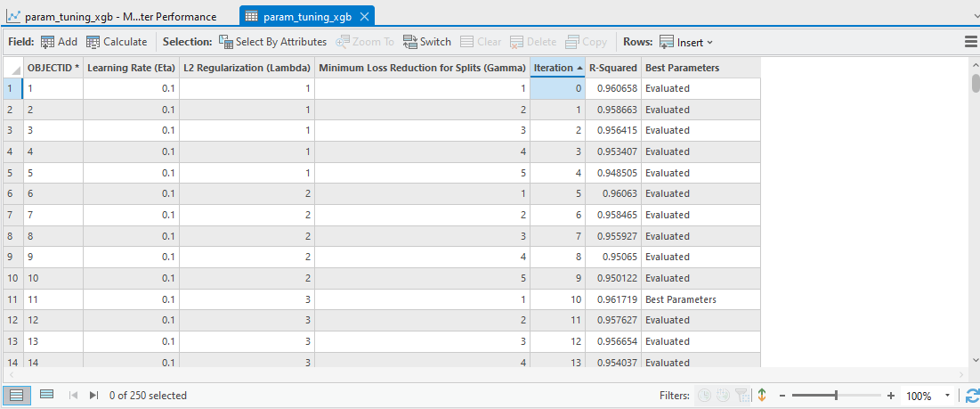Toggle field-order/extent filter arrow icon
Viewport: 980px width, 409px height.
pos(762,395)
